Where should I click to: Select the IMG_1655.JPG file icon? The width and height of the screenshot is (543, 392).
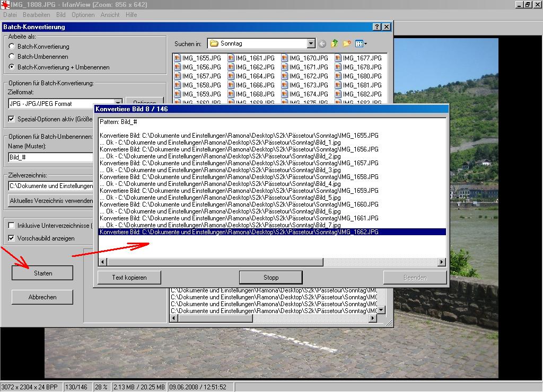(178, 58)
